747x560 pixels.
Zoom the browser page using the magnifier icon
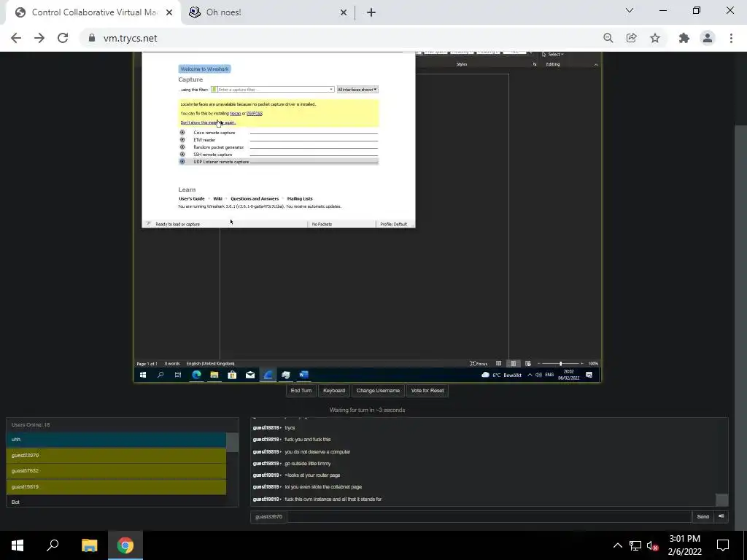608,38
